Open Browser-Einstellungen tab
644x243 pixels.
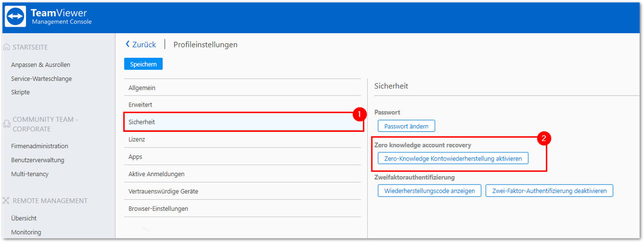tap(243, 208)
